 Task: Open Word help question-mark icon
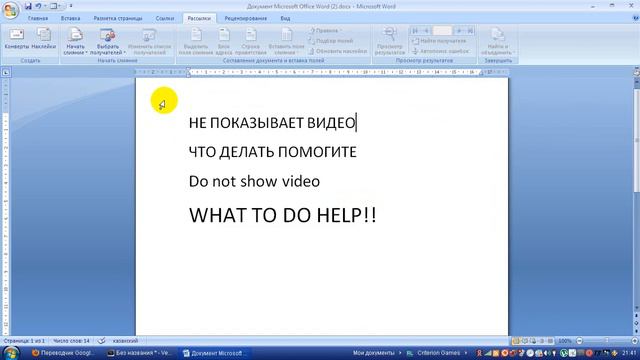point(636,18)
